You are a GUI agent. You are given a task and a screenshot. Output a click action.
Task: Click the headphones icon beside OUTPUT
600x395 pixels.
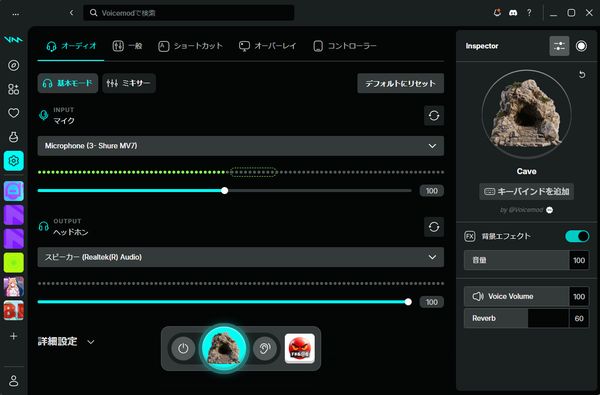pyautogui.click(x=44, y=226)
